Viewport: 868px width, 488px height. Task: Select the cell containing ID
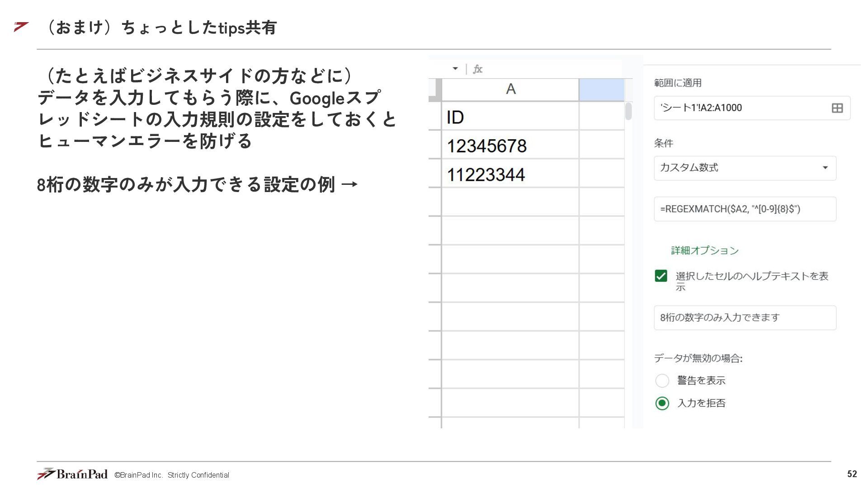(510, 117)
